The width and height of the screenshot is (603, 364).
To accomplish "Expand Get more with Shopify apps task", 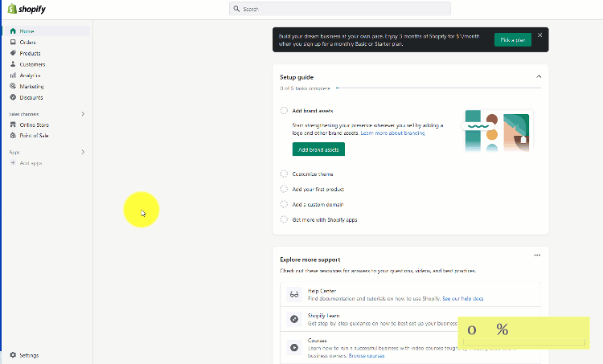I will [x=325, y=219].
